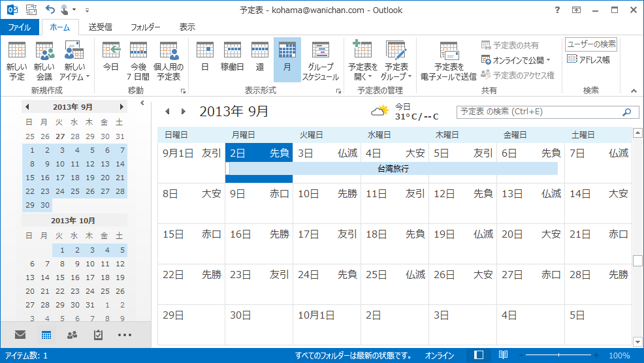
Task: Send calendar by e-mail (予定表を電子メールで送信)
Action: (449, 61)
